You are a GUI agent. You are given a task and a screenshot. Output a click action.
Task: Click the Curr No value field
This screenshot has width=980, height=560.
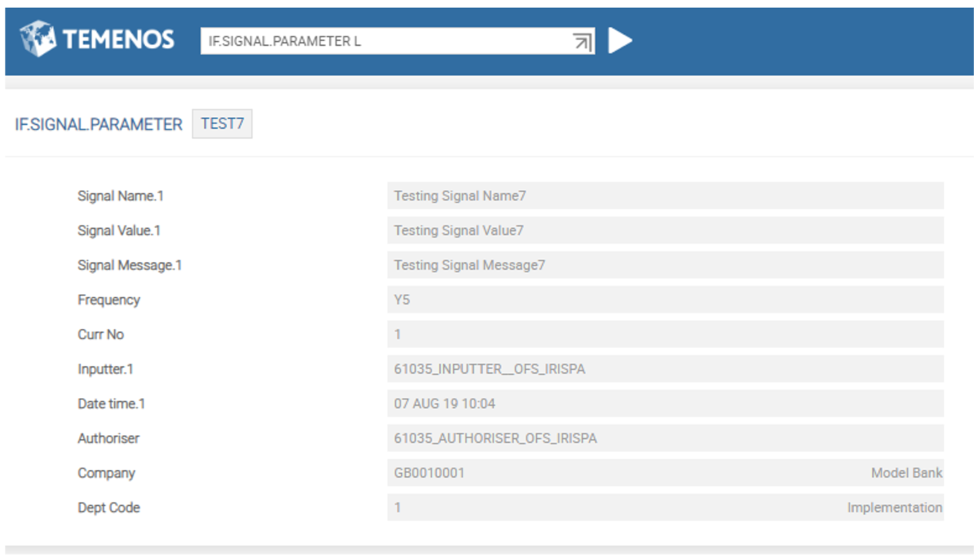coord(664,334)
